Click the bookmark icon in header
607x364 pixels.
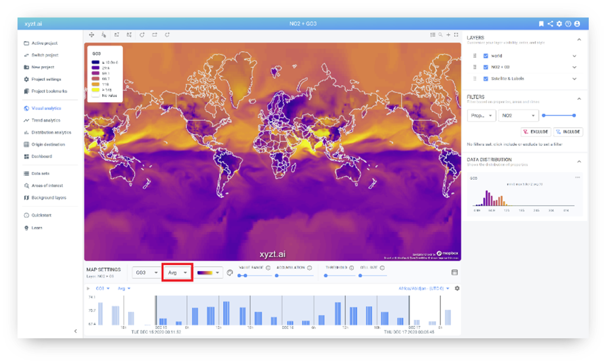(x=541, y=23)
